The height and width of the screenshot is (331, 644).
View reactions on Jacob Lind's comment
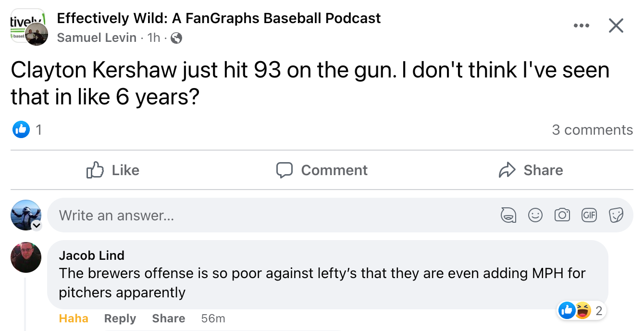coord(582,311)
